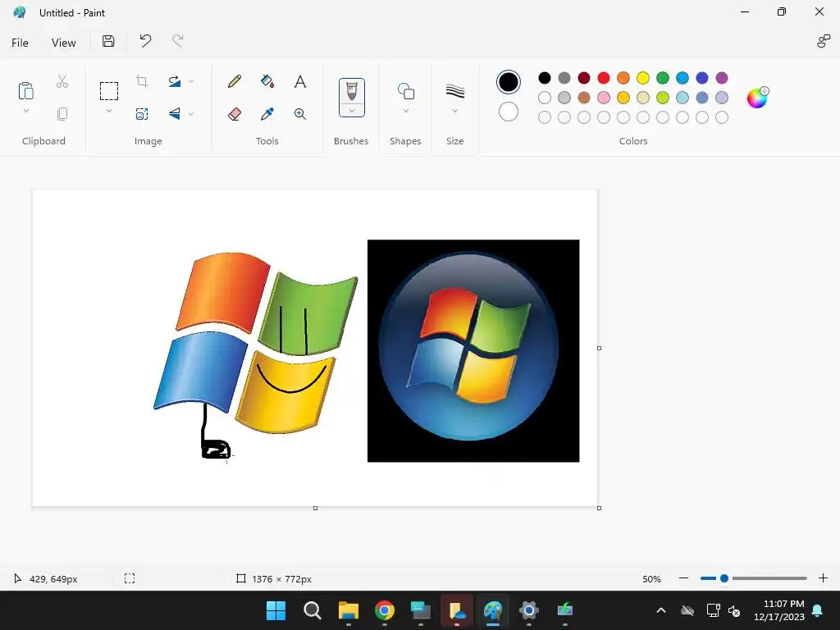This screenshot has height=630, width=840.
Task: Open Settings gear on taskbar
Action: [529, 610]
